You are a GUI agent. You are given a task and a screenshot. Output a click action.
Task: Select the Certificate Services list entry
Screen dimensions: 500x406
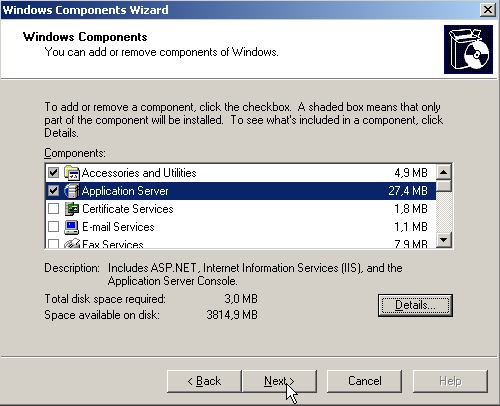240,209
